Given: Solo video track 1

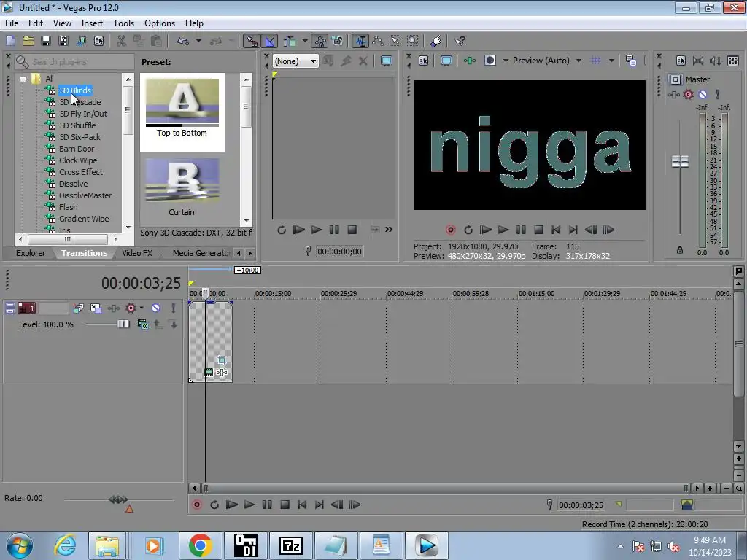Looking at the screenshot, I should click(174, 308).
